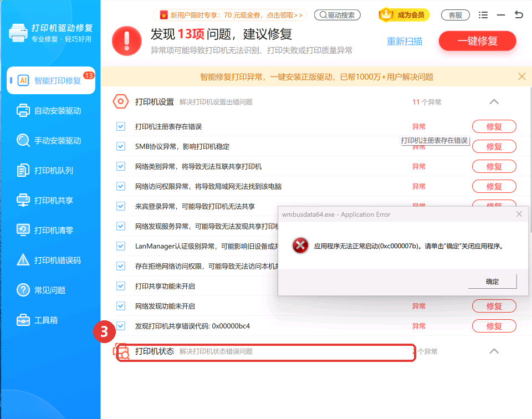
Task: Toggle the SMB协议异常 checkbox
Action: click(x=121, y=146)
